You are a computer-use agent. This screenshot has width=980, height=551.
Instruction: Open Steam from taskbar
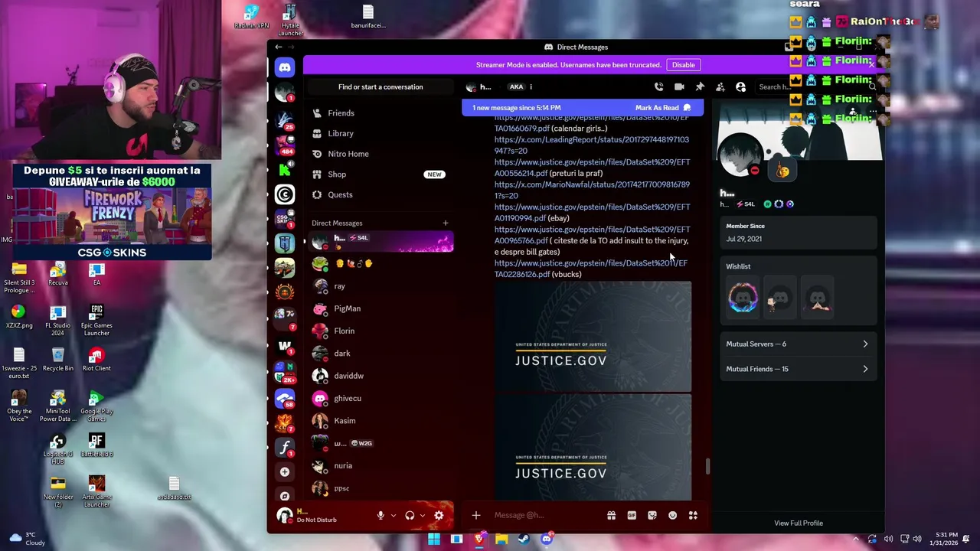coord(524,540)
